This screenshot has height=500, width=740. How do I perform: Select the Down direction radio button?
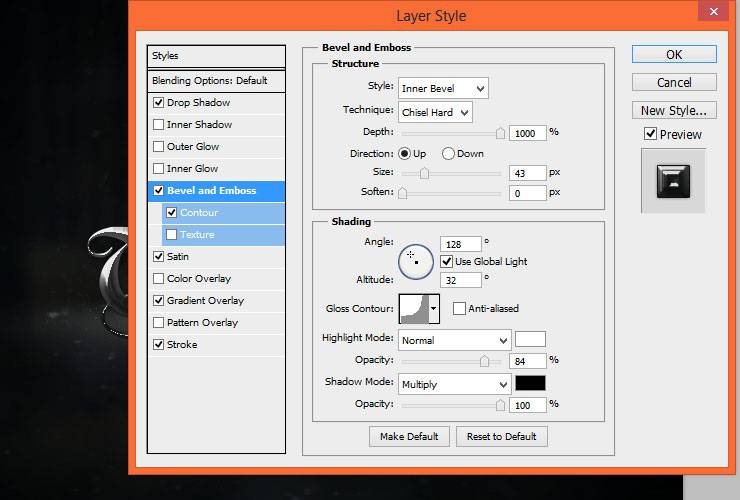[x=448, y=153]
